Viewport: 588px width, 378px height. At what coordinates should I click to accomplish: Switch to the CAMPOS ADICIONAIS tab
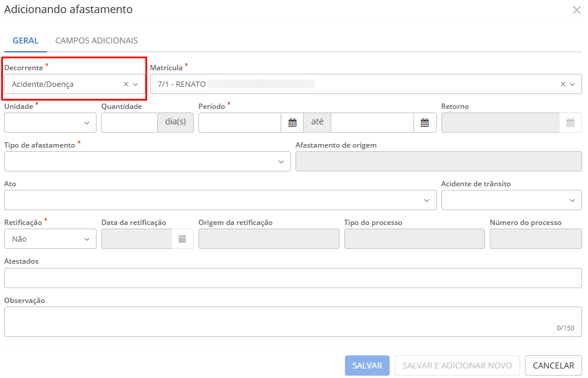(x=97, y=40)
